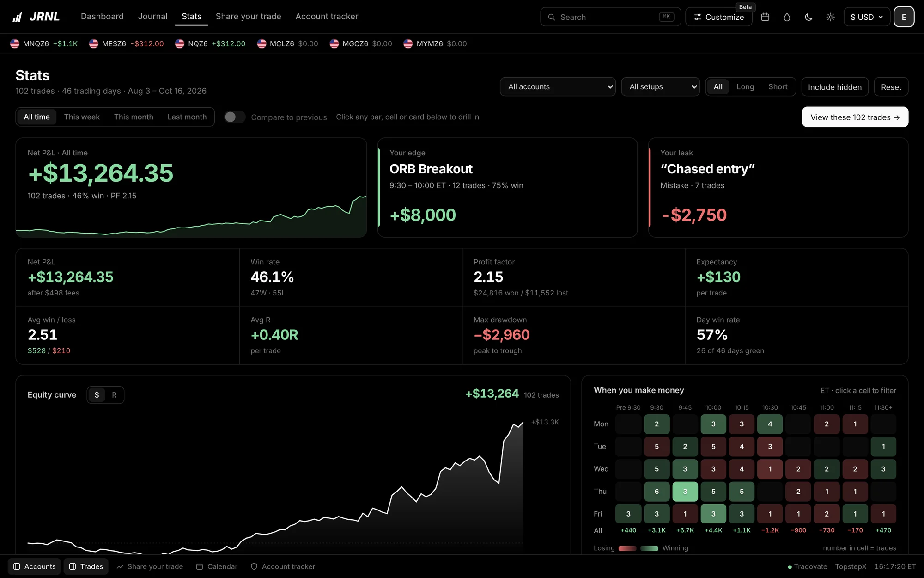Click the Customize sliders icon
This screenshot has width=924, height=578.
(x=698, y=17)
